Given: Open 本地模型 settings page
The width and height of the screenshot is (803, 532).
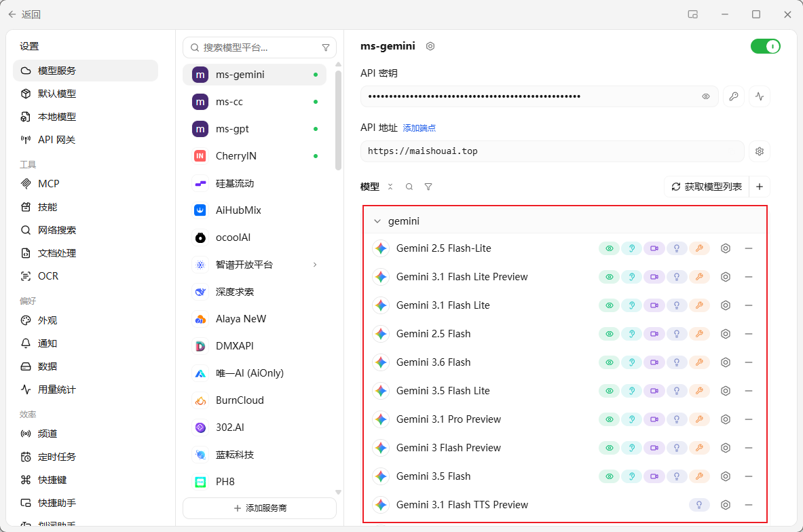Looking at the screenshot, I should 86,117.
